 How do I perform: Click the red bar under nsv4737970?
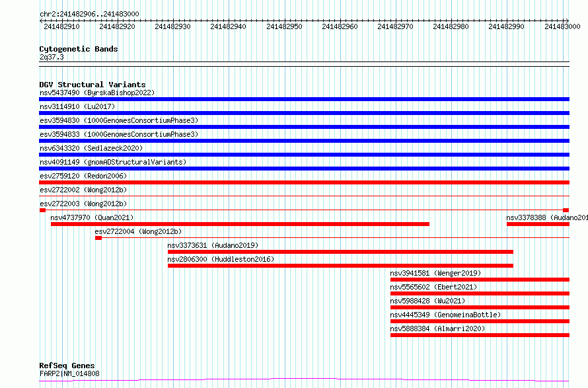(240, 224)
